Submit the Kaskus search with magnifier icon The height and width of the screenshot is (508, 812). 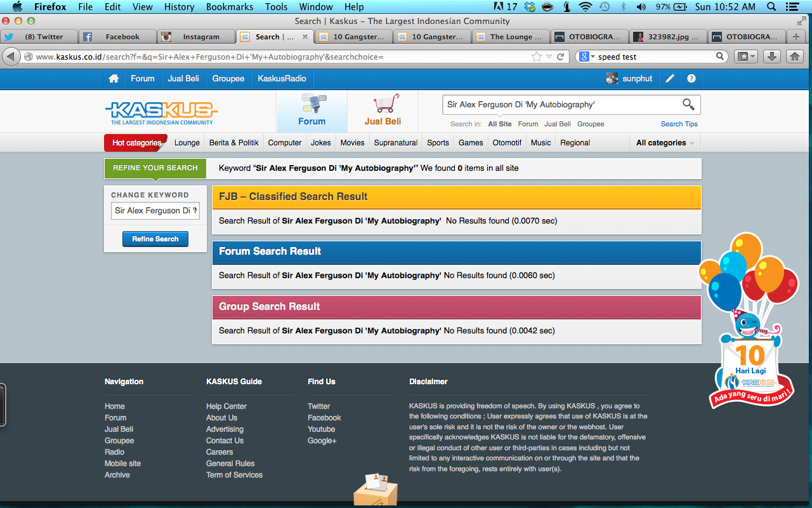(x=688, y=105)
